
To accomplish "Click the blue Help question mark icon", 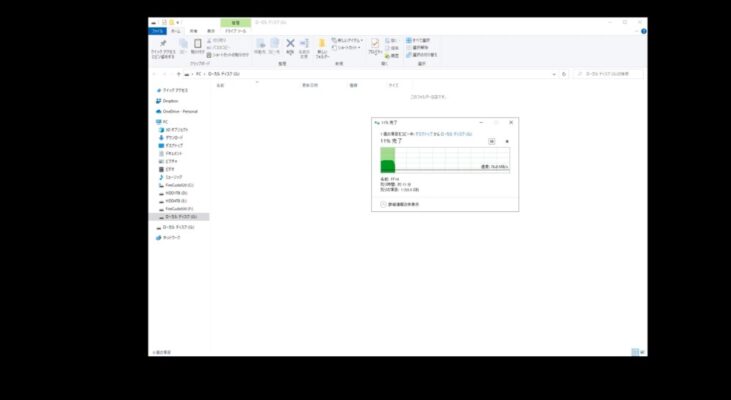I will click(644, 31).
